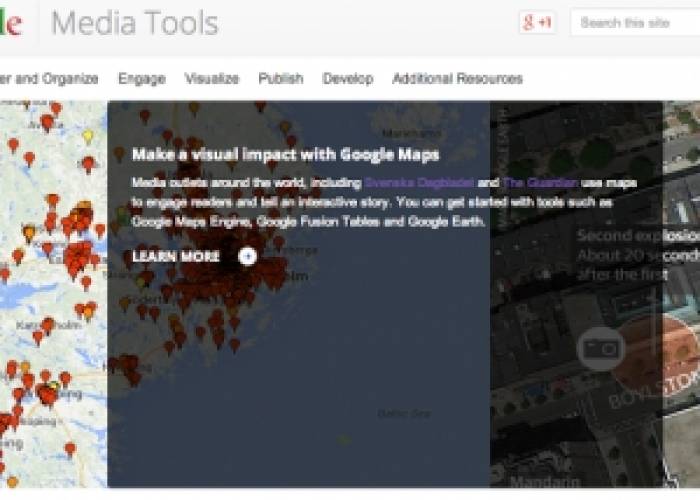Open the Gather and Organize menu
Screen dimensions: 700x500
(x=49, y=79)
